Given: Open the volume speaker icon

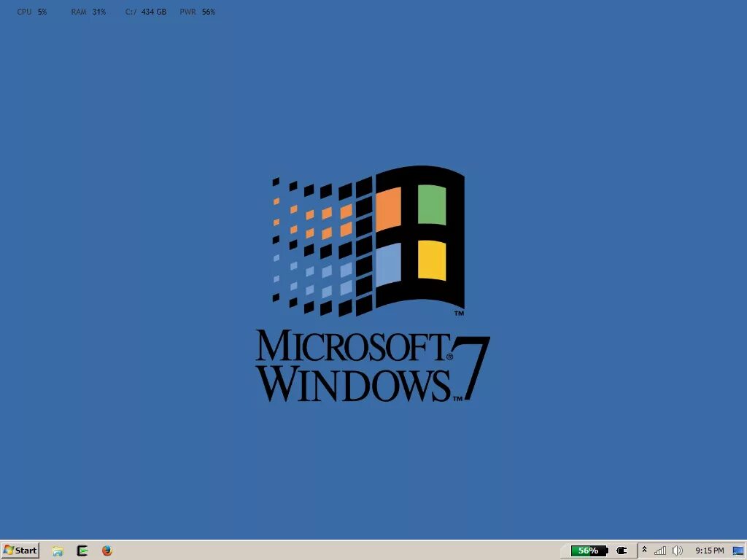Looking at the screenshot, I should coord(676,551).
